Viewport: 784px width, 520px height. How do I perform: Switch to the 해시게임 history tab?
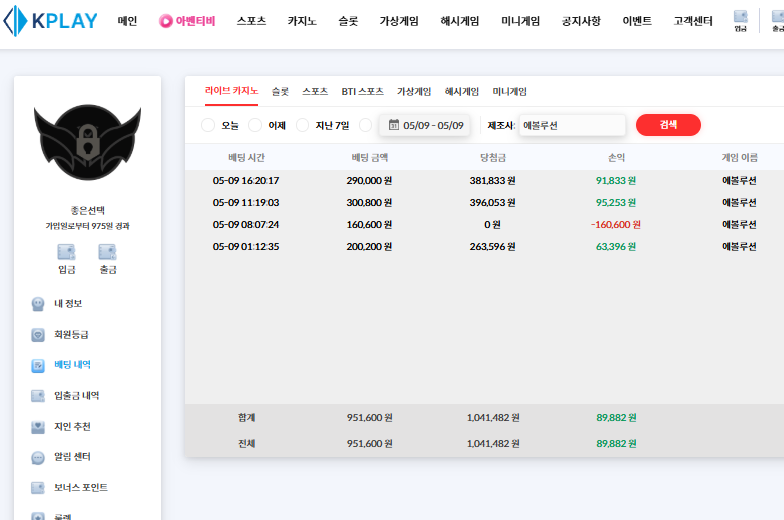tap(462, 92)
